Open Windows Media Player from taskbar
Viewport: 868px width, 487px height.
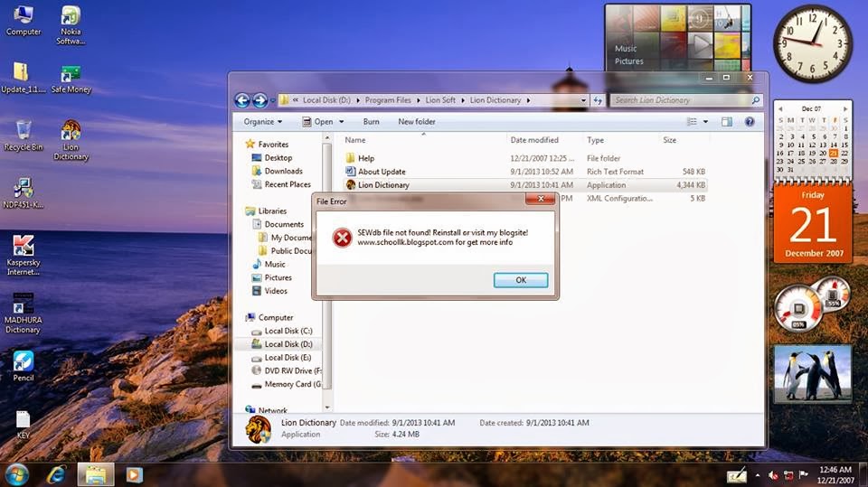(x=135, y=475)
